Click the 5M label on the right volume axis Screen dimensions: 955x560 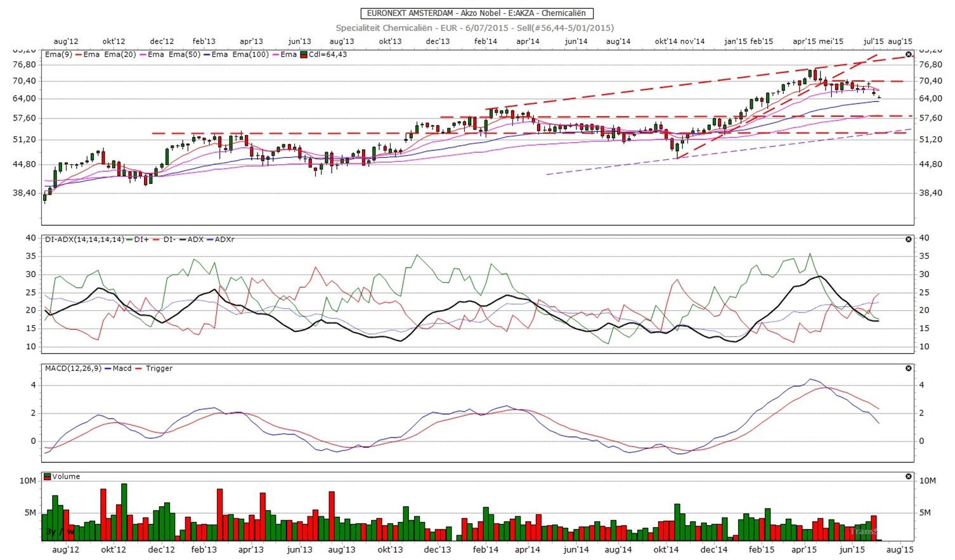925,512
